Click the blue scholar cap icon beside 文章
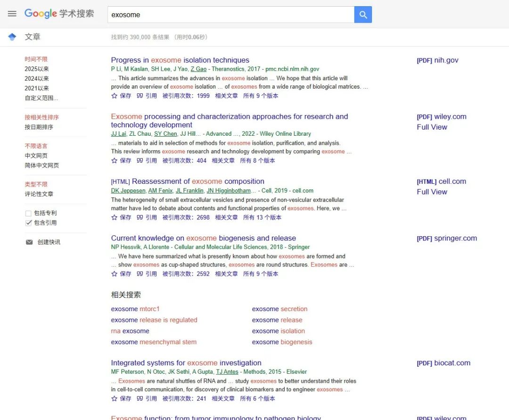509x420 pixels. (12, 37)
